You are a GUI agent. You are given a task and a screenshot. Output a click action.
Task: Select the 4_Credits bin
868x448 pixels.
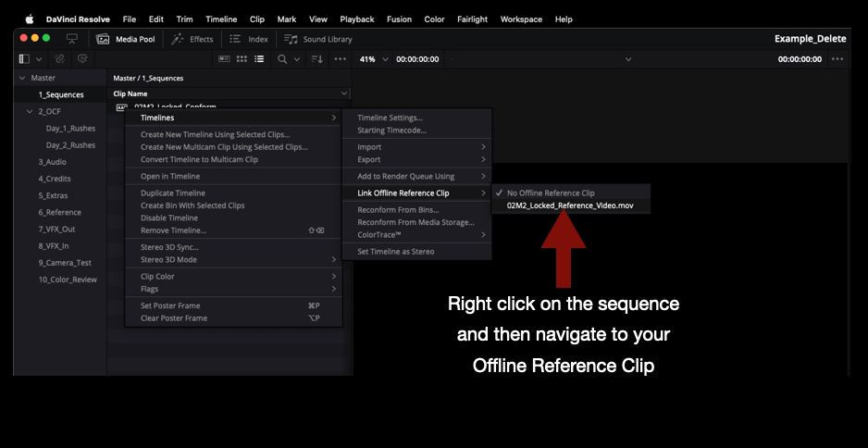pos(55,179)
